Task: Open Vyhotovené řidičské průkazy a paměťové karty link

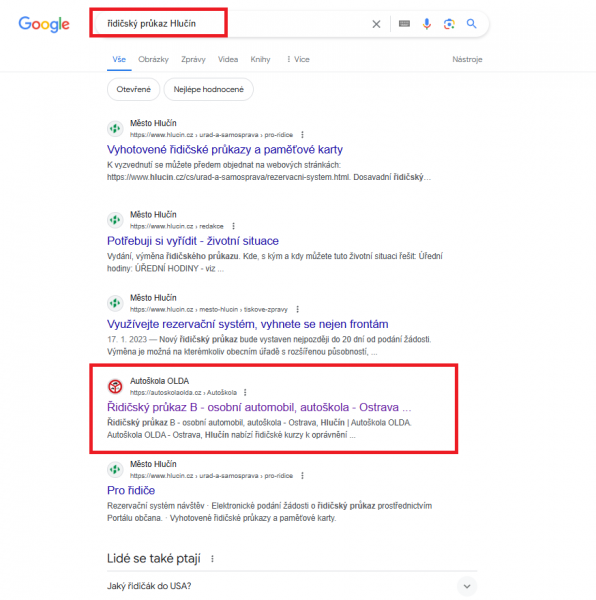Action: click(225, 149)
